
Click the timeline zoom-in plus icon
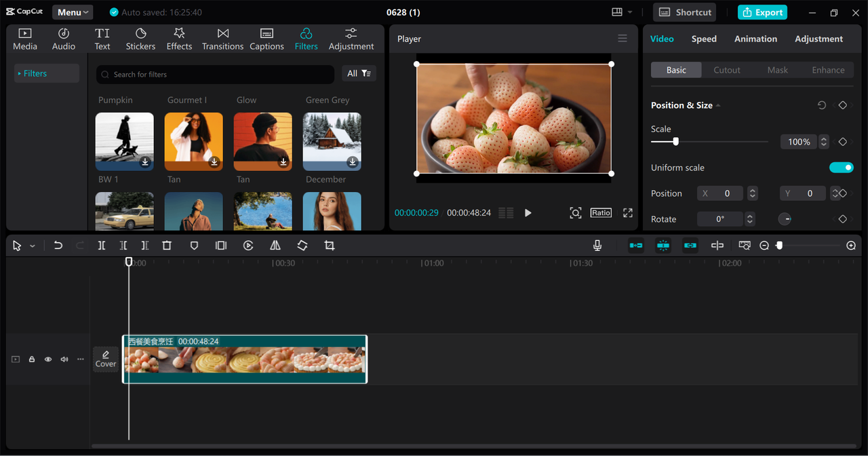tap(851, 246)
